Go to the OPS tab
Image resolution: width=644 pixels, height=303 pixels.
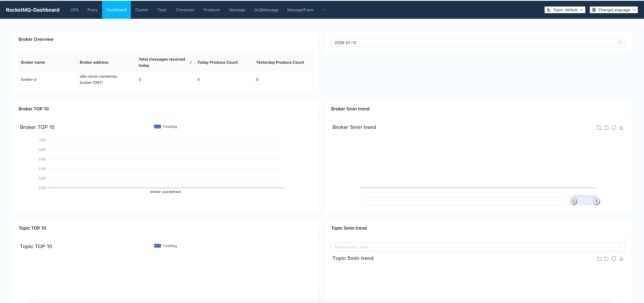pos(75,10)
